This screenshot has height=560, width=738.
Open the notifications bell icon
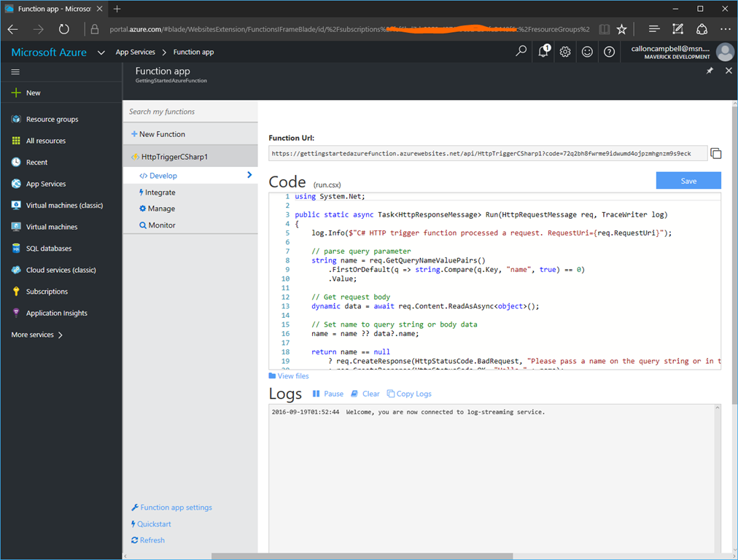tap(543, 52)
